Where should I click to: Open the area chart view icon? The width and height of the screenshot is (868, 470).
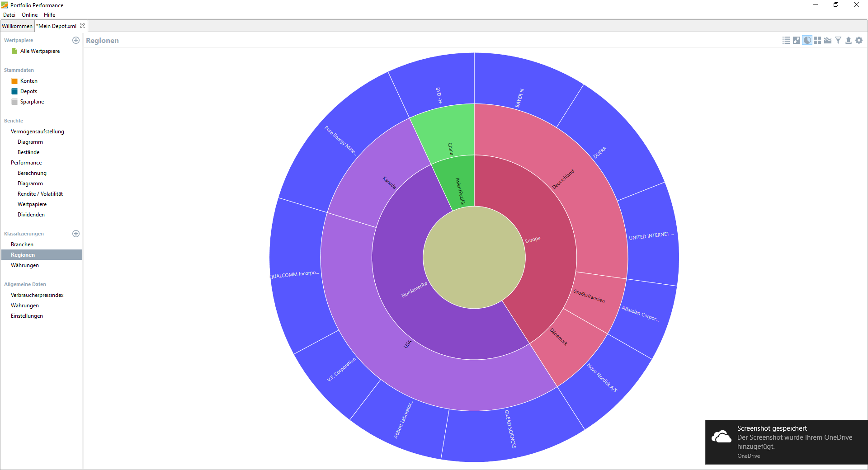828,40
